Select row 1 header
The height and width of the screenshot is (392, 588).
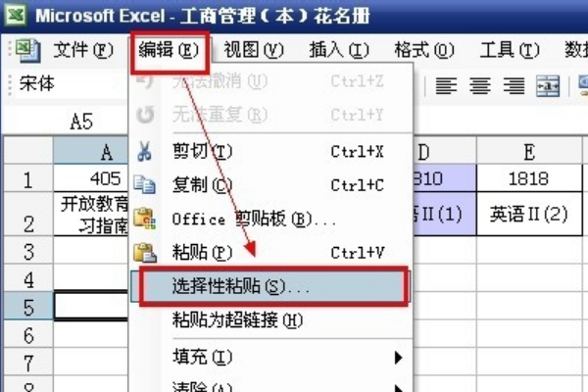click(28, 178)
